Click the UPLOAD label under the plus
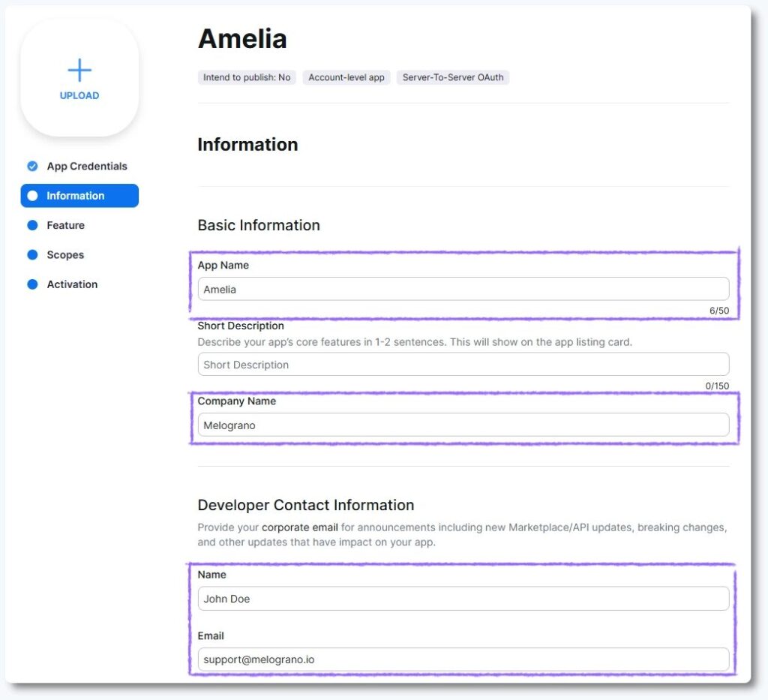768x700 pixels. [x=79, y=96]
